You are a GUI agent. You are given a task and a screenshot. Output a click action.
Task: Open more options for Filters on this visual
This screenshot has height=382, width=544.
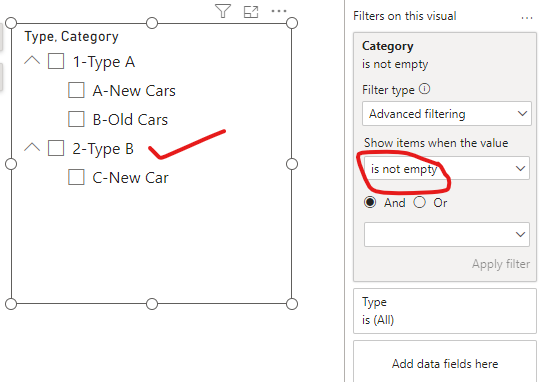point(527,17)
